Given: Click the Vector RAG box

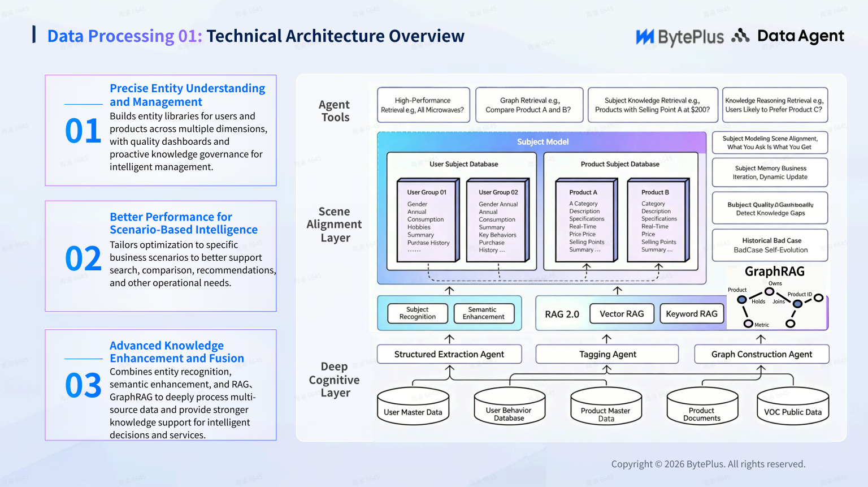Looking at the screenshot, I should click(x=622, y=313).
